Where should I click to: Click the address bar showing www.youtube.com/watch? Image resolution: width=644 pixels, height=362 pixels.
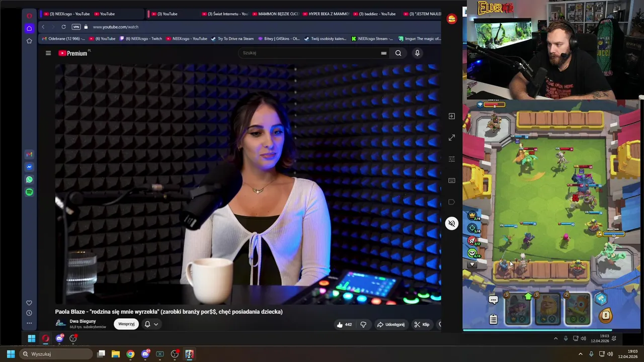115,27
